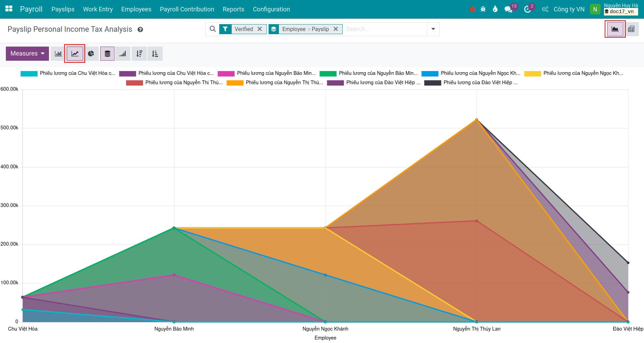Open the Measures dropdown
This screenshot has height=343, width=644.
(x=27, y=53)
